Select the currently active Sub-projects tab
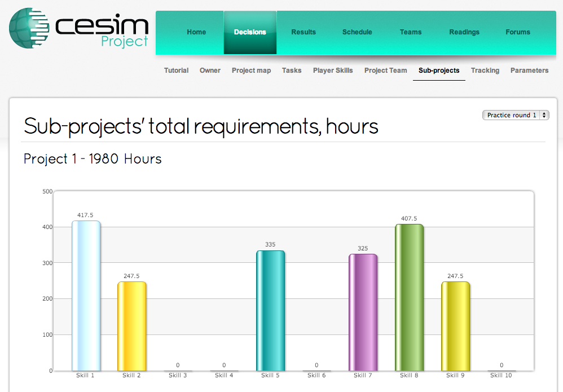563x392 pixels. (439, 71)
